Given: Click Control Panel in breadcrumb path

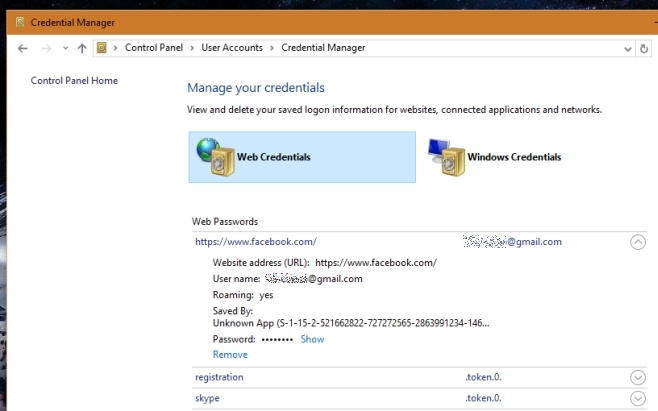Looking at the screenshot, I should coord(157,48).
